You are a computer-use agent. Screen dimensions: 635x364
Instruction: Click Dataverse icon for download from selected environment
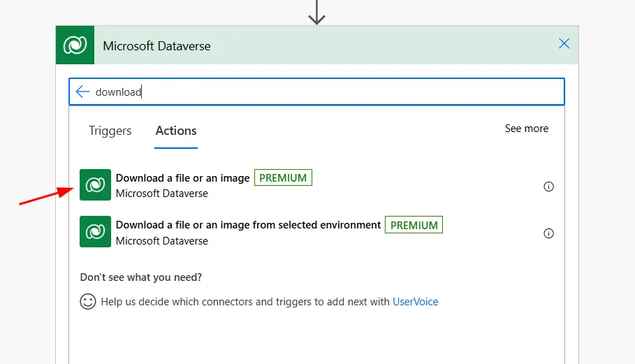point(95,231)
